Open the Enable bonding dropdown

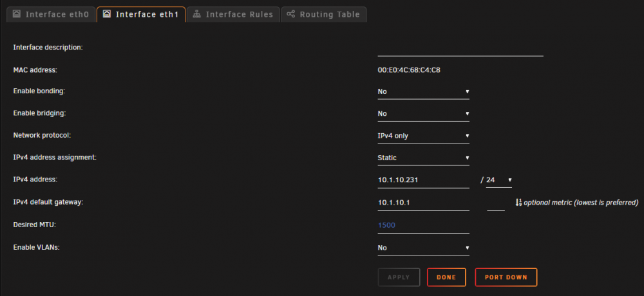click(x=424, y=91)
